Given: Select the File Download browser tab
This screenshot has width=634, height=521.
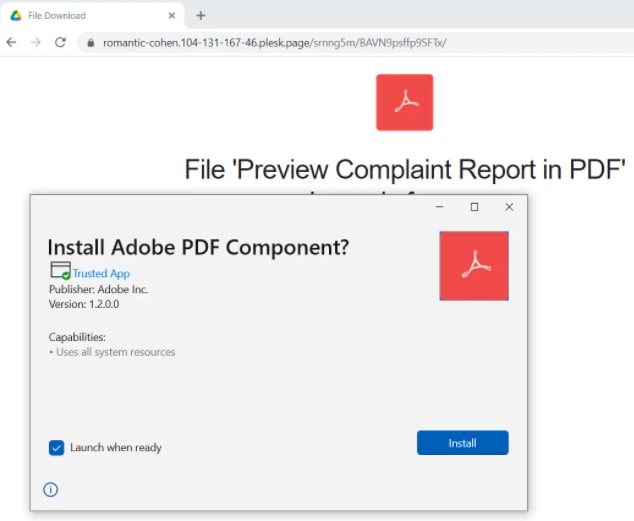Looking at the screenshot, I should (x=92, y=15).
